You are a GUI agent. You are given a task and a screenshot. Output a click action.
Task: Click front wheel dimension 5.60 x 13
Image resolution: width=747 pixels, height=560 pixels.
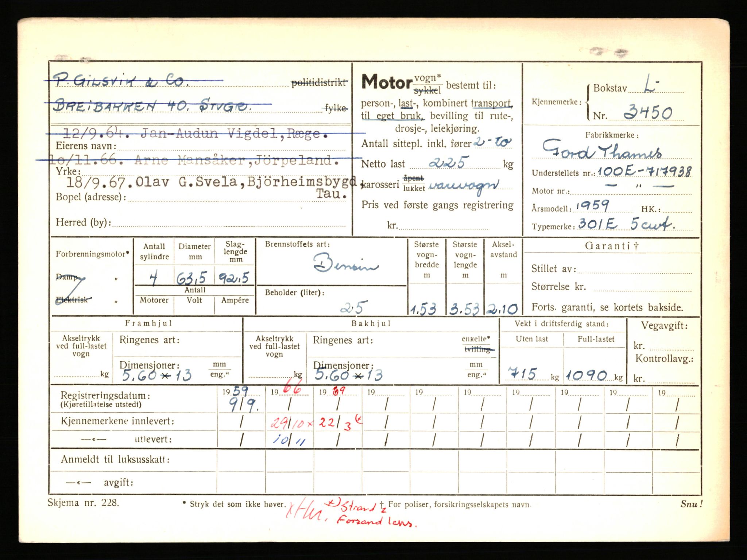click(x=156, y=375)
